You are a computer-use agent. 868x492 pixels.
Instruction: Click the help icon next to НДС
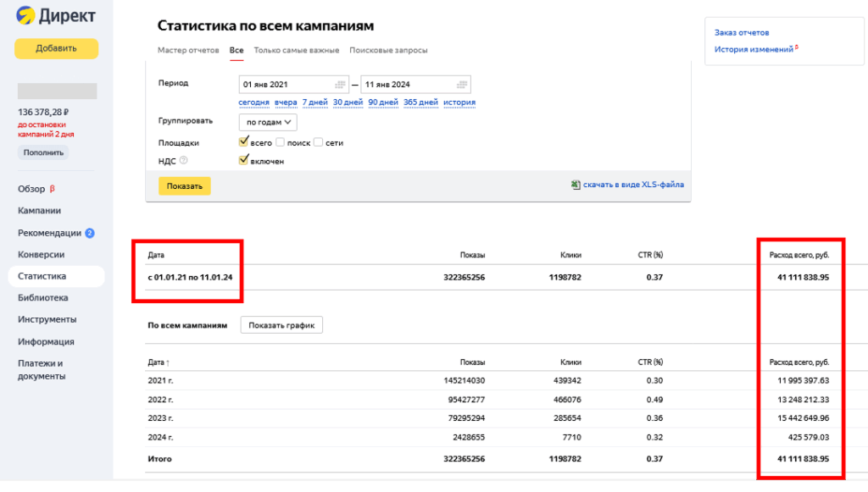[183, 160]
